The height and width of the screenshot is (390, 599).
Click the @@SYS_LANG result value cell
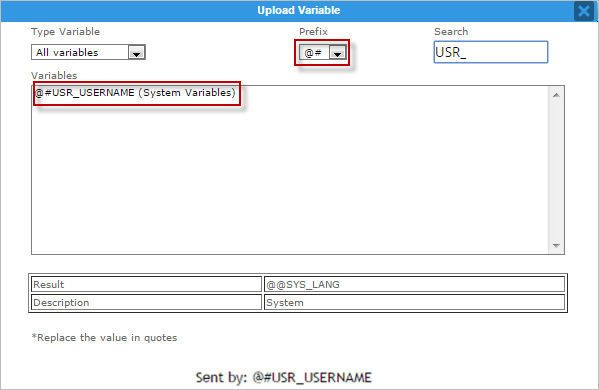pyautogui.click(x=414, y=285)
